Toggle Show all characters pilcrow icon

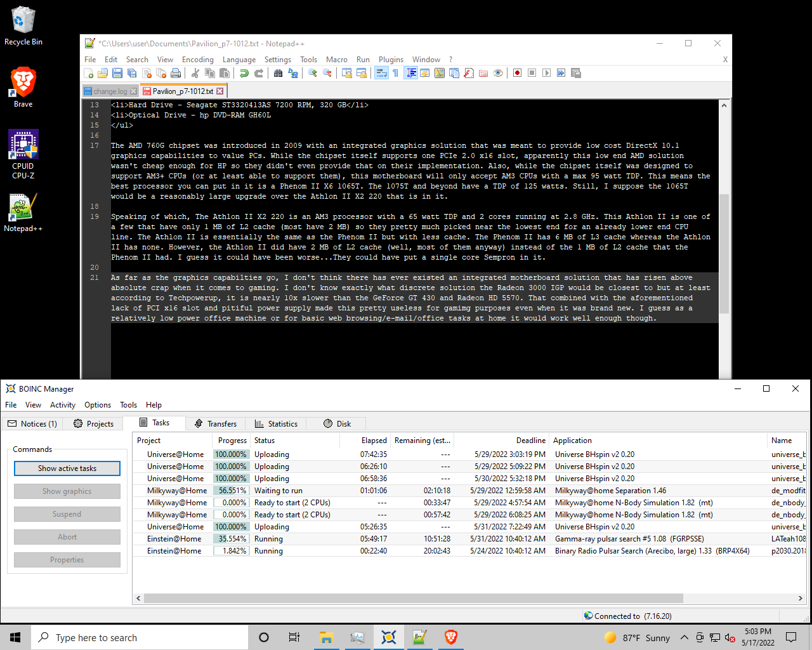[x=395, y=73]
